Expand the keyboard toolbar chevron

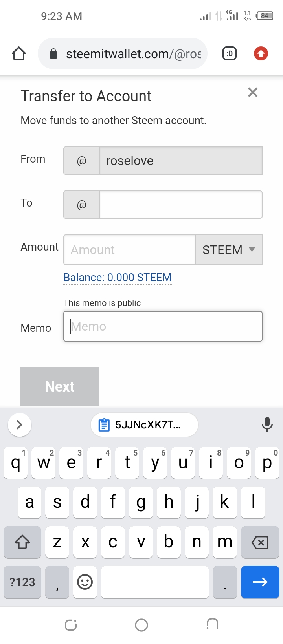pos(19,425)
